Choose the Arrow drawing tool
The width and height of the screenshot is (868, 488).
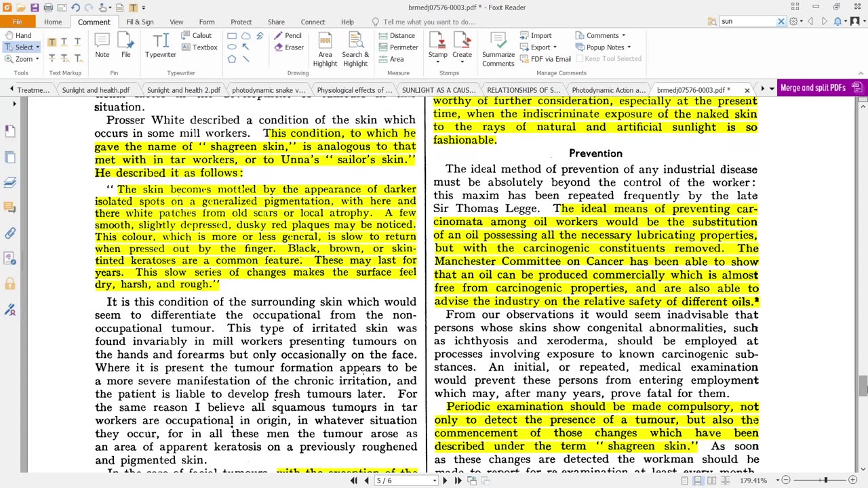tap(245, 47)
